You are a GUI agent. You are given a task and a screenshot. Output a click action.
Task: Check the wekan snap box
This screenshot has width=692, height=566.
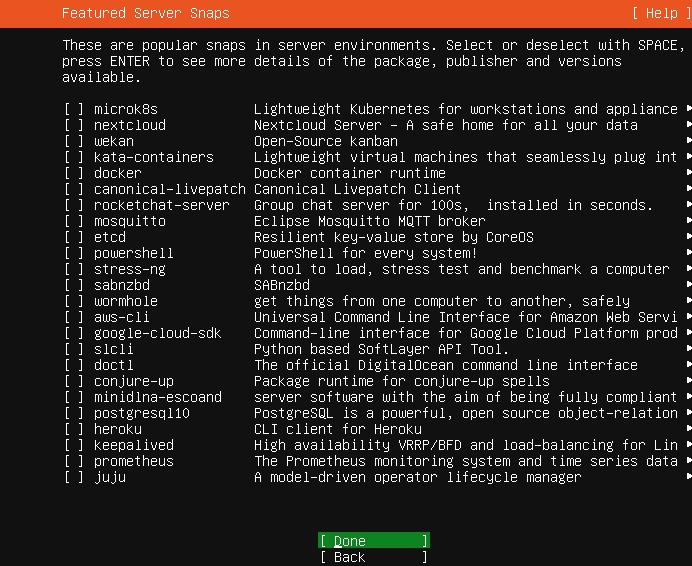(74, 141)
